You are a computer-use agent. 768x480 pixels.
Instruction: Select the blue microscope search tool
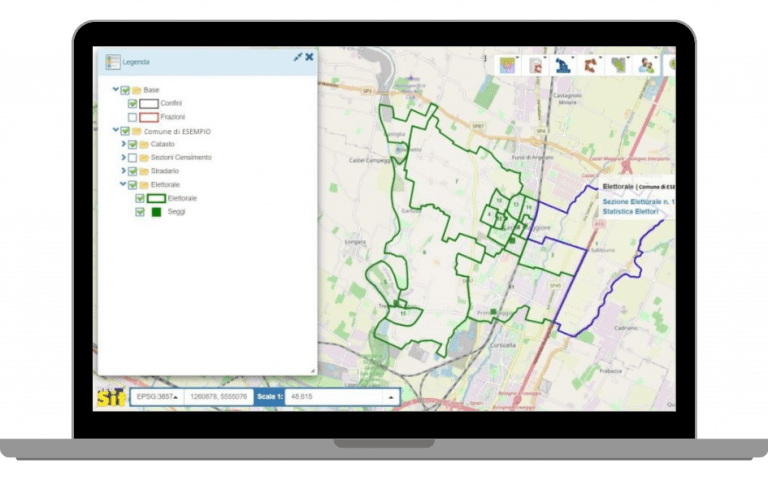pyautogui.click(x=563, y=64)
